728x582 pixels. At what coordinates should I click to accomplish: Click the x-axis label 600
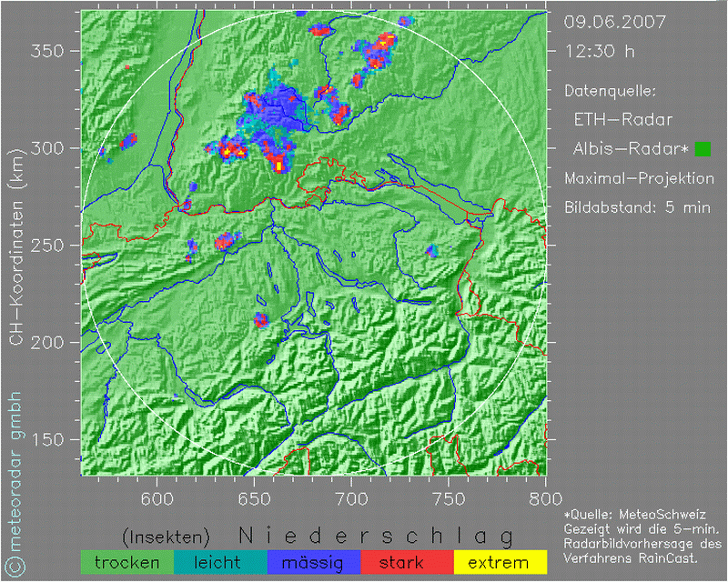[x=157, y=499]
